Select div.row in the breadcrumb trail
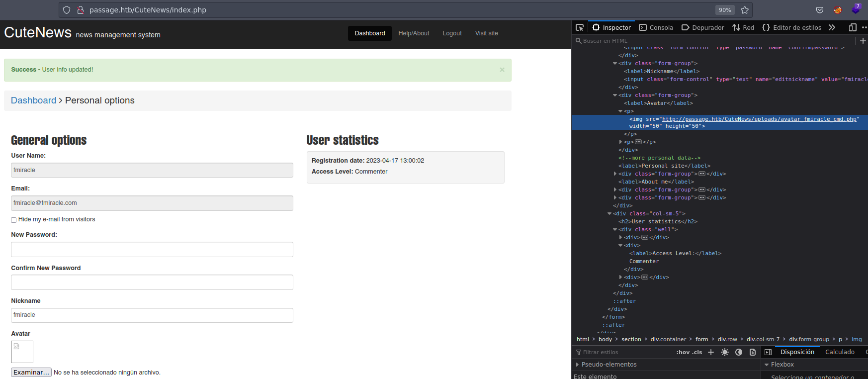This screenshot has height=379, width=868. pos(727,339)
